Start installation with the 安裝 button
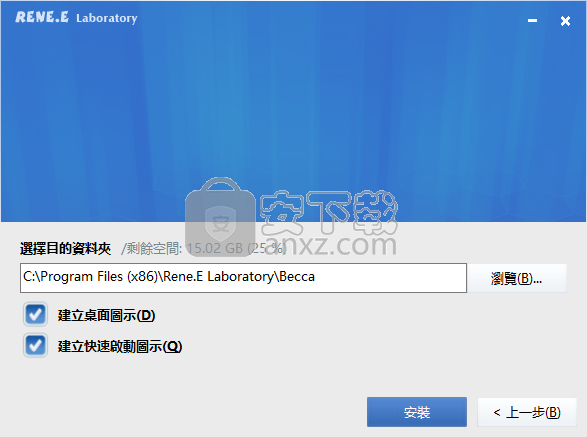 417,412
